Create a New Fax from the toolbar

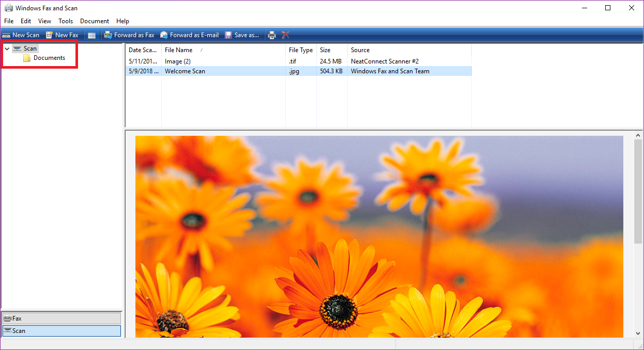point(62,35)
